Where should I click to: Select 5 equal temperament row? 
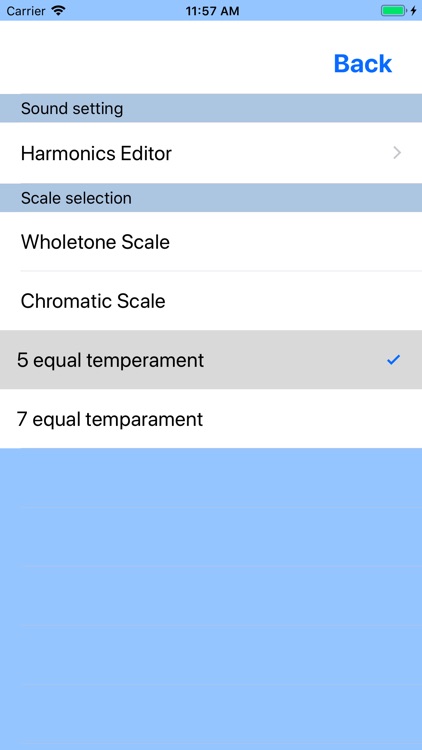pos(211,360)
